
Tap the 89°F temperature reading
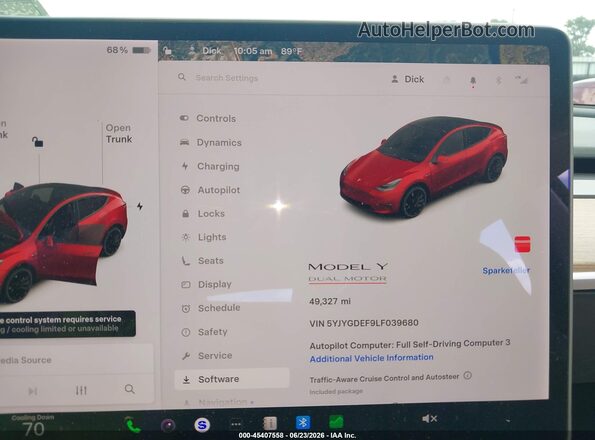click(x=291, y=51)
